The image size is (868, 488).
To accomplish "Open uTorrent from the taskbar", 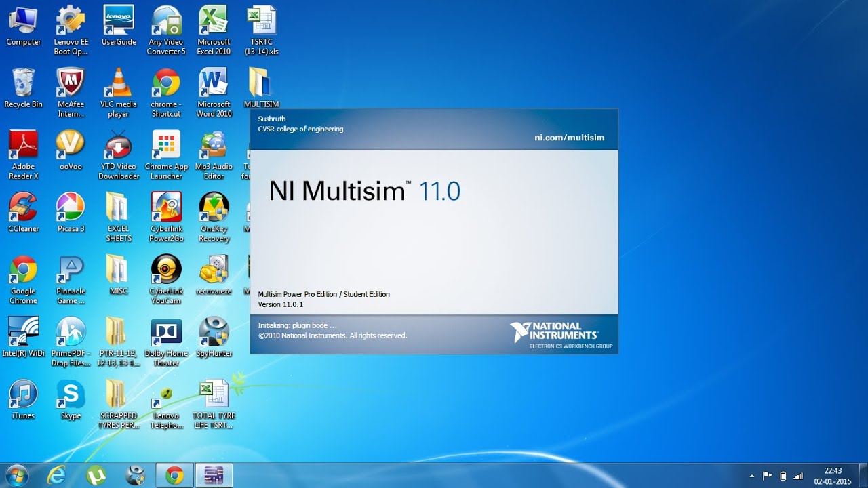I will 96,476.
